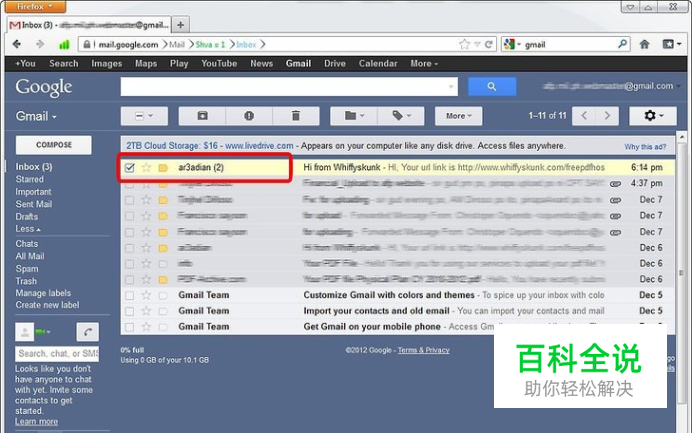Go to newer emails page

point(584,116)
